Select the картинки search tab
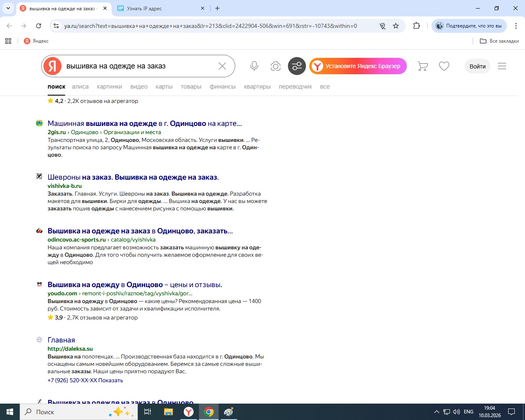Viewport: 525px width, 420px height. pyautogui.click(x=110, y=87)
